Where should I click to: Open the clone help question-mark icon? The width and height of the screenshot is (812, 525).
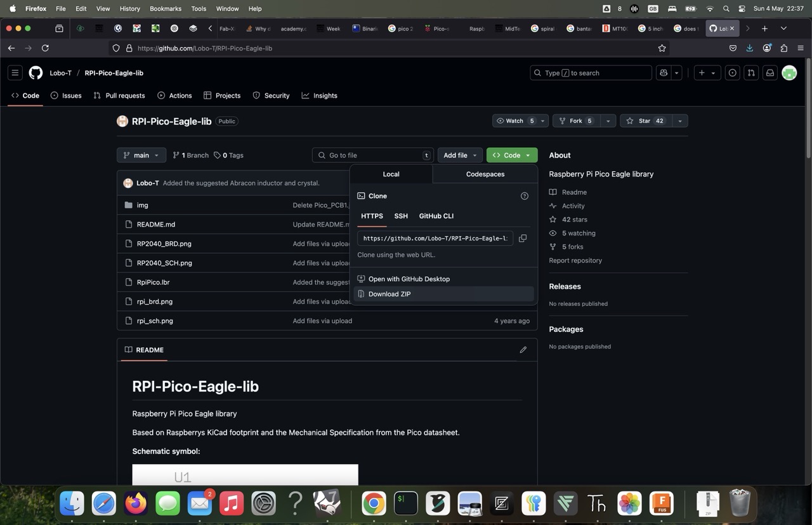click(524, 196)
